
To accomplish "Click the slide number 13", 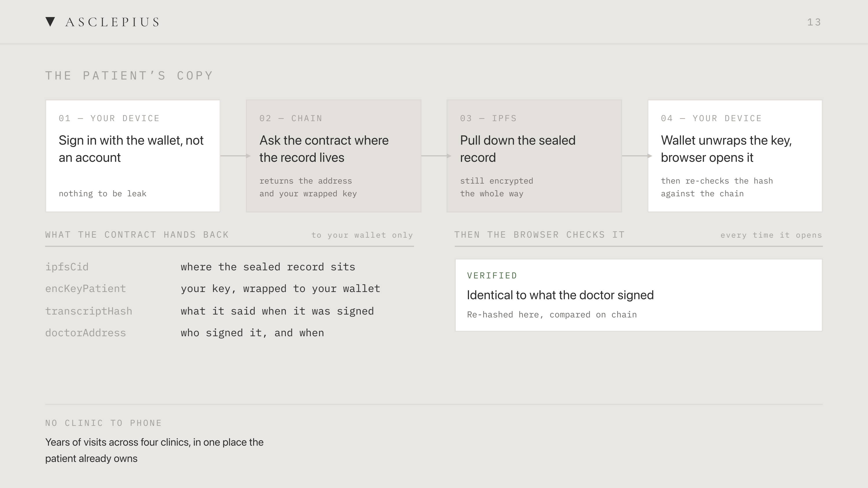I will [x=814, y=22].
